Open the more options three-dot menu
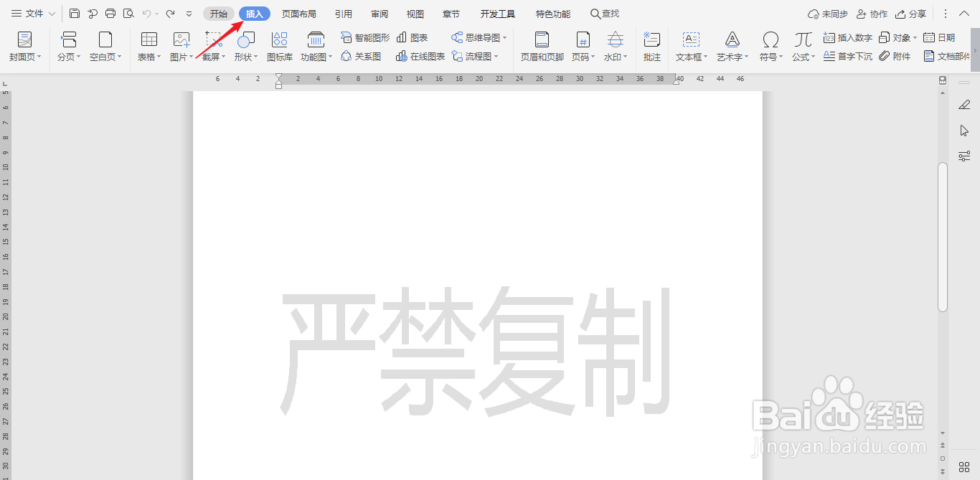 (x=946, y=14)
